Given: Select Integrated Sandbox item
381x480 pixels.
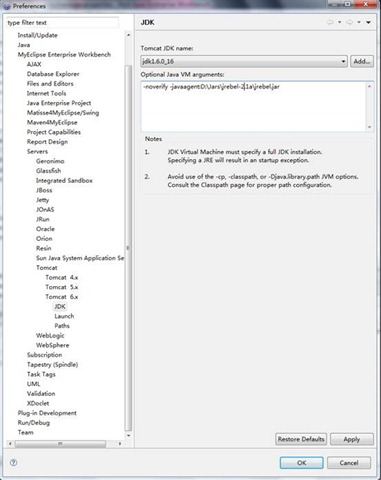Looking at the screenshot, I should point(64,180).
